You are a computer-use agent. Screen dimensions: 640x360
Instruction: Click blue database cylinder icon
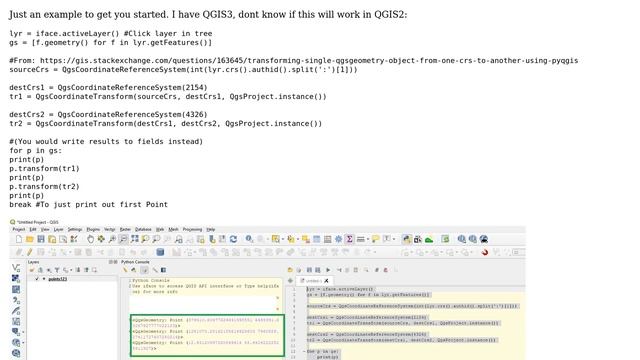tap(160, 252)
